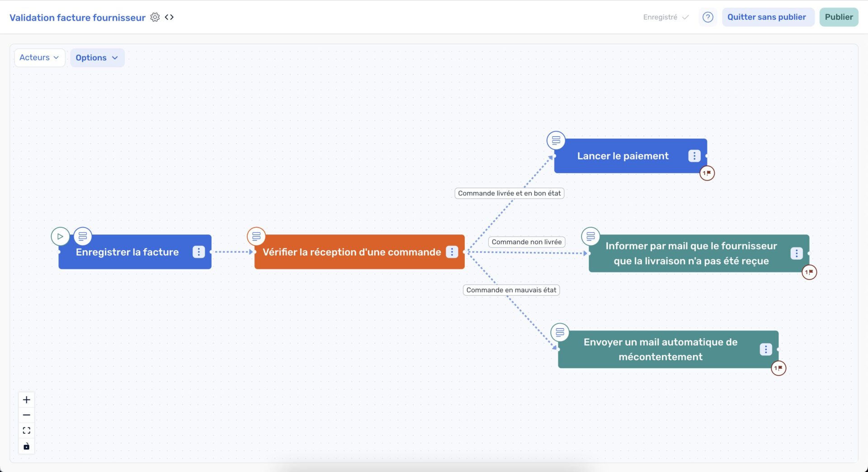Toggle the canvas lock icon
Screen dimensions: 868x472
pyautogui.click(x=27, y=446)
